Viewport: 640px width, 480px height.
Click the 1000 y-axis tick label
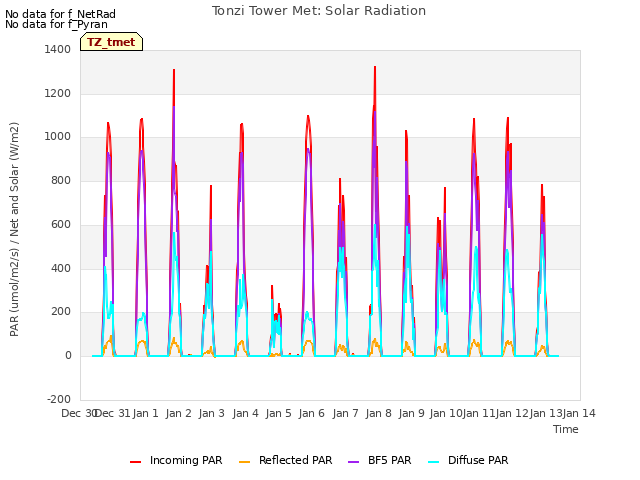point(58,137)
